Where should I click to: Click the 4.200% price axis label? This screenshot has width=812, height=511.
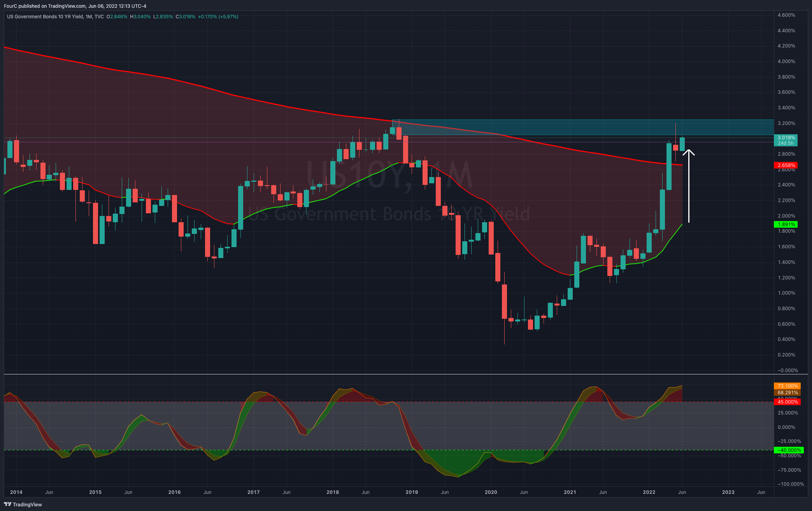click(x=786, y=46)
